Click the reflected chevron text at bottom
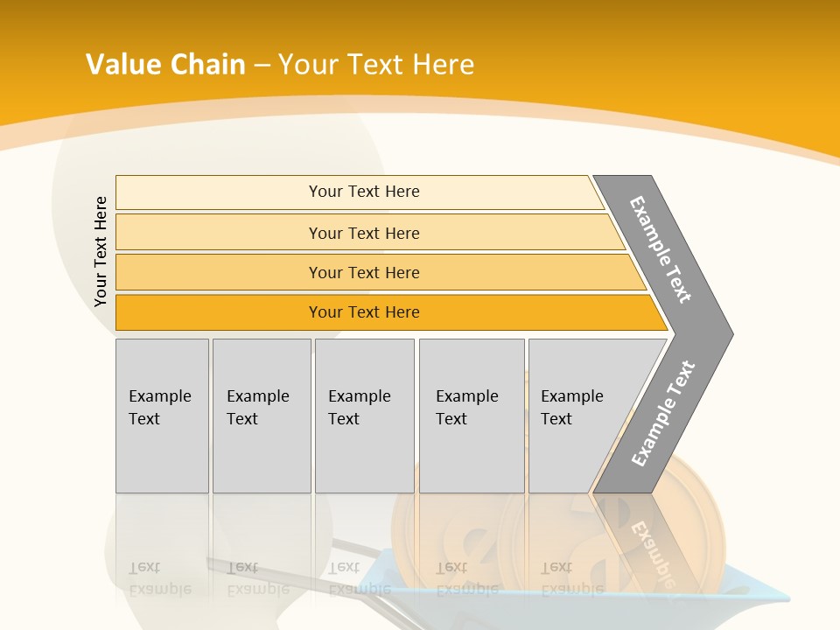Viewport: 840px width, 630px height. click(x=652, y=553)
